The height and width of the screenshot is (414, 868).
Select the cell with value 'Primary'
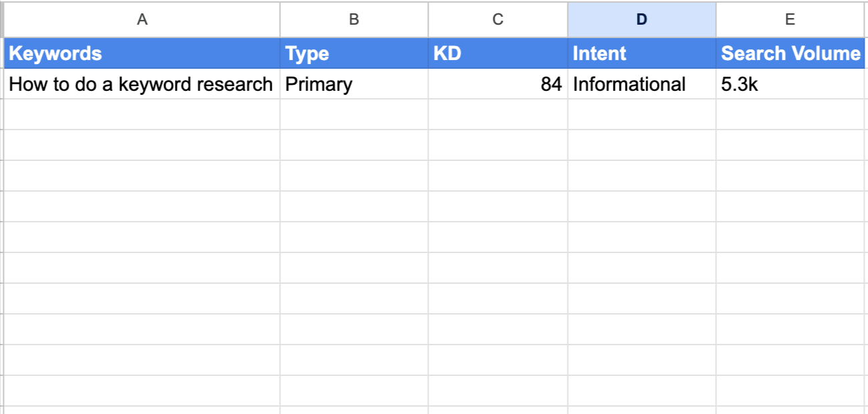click(354, 84)
